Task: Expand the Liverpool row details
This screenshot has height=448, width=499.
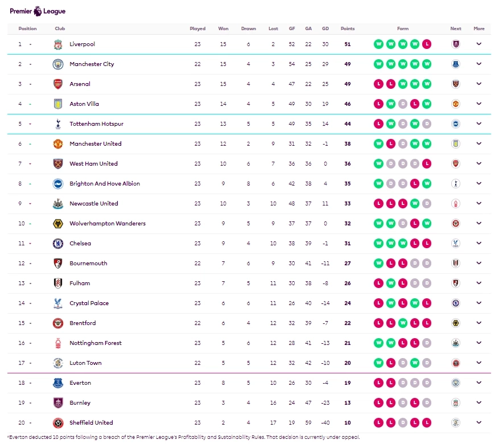Action: (x=479, y=44)
